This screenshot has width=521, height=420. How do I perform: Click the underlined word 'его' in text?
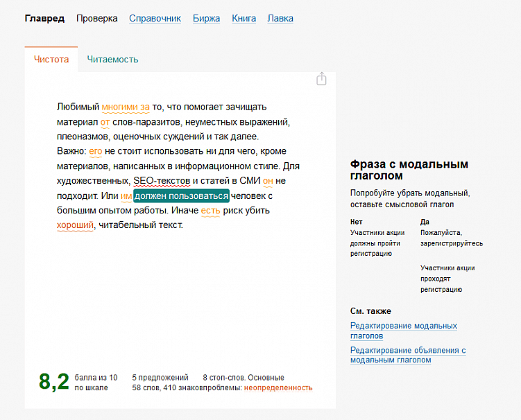coord(96,151)
